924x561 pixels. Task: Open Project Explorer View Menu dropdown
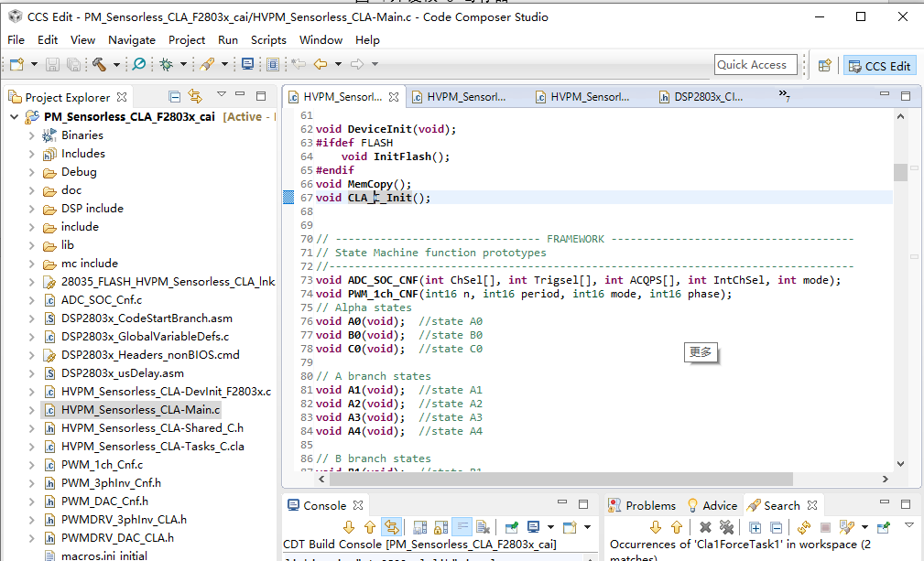pyautogui.click(x=221, y=95)
